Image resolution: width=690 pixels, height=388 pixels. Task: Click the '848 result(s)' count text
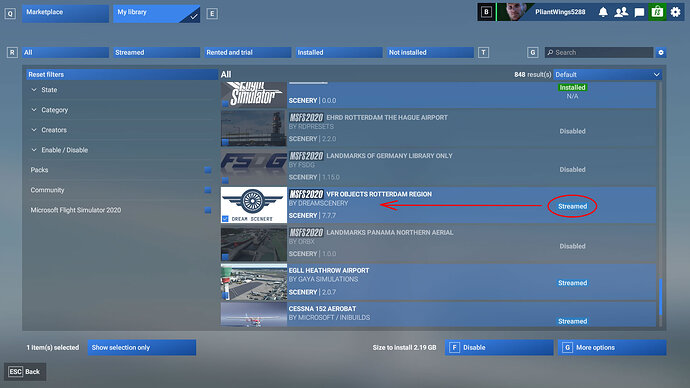[x=532, y=74]
